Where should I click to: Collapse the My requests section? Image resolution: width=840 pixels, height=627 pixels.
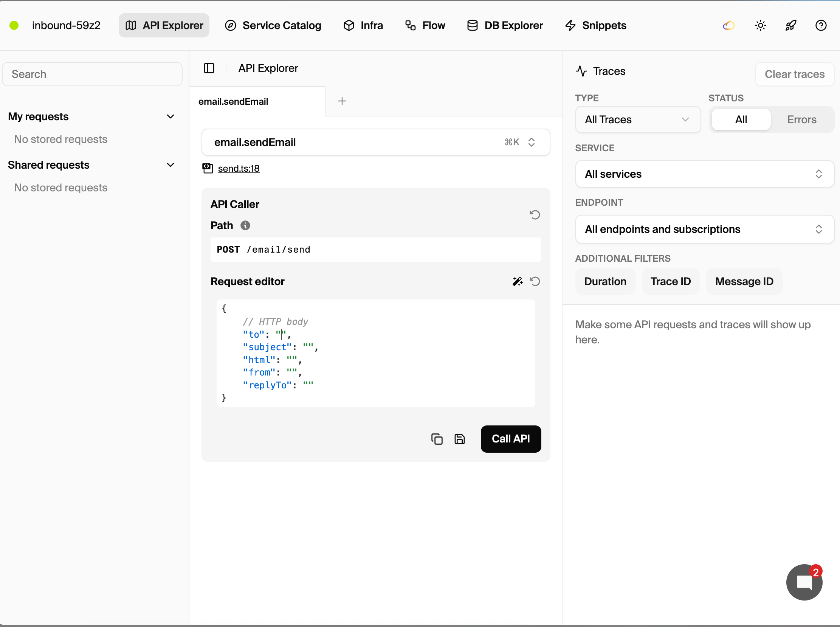[x=170, y=116]
